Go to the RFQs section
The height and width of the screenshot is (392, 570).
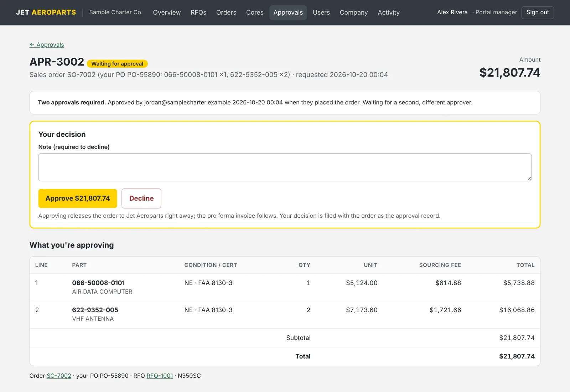click(x=198, y=12)
